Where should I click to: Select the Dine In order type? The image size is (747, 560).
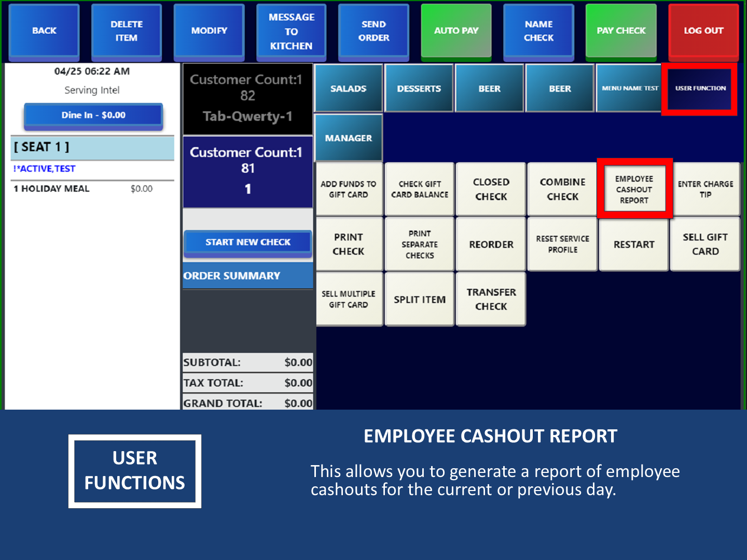click(93, 115)
